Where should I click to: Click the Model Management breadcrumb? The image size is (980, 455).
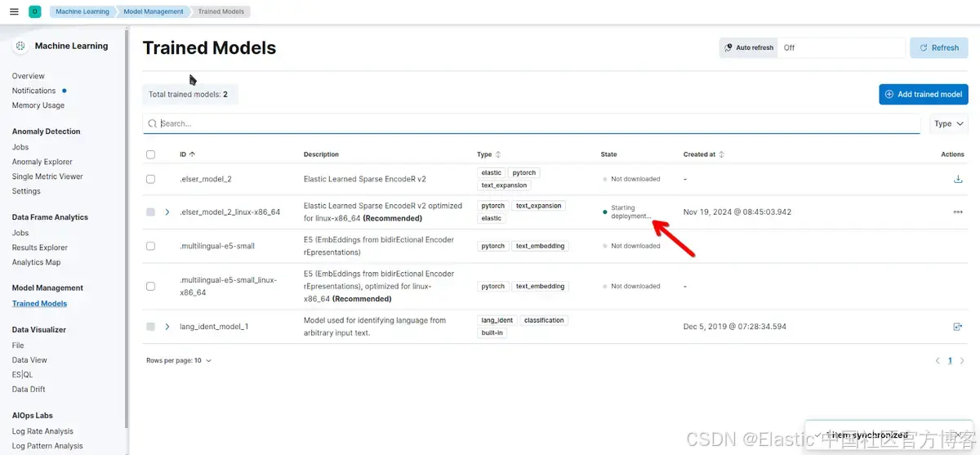153,11
